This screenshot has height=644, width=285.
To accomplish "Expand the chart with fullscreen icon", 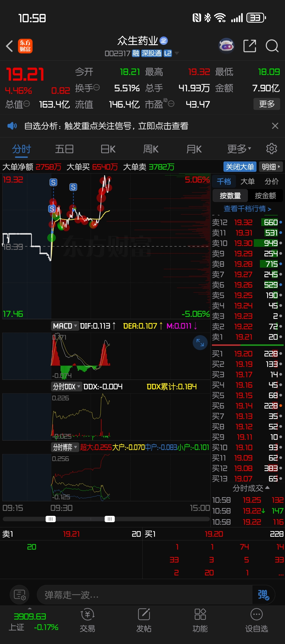I will click(x=200, y=343).
